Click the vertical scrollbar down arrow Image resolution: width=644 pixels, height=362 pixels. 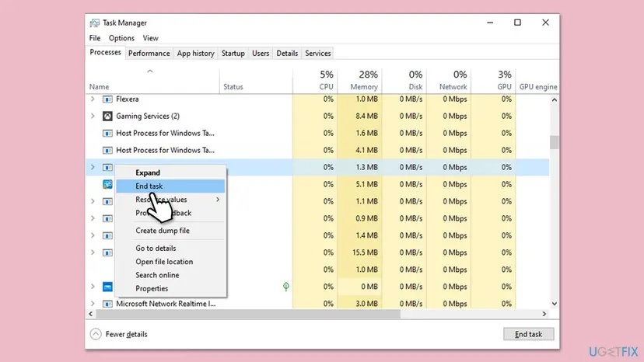click(x=555, y=304)
